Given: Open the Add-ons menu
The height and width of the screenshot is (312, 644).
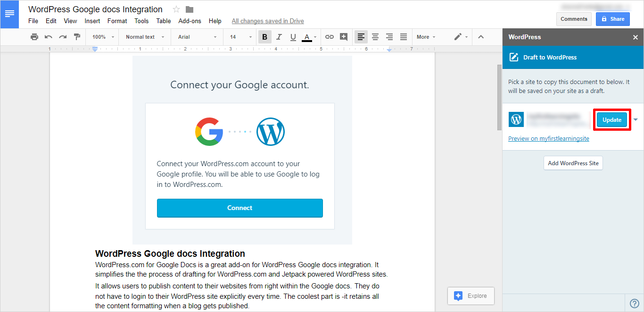Looking at the screenshot, I should click(x=190, y=21).
